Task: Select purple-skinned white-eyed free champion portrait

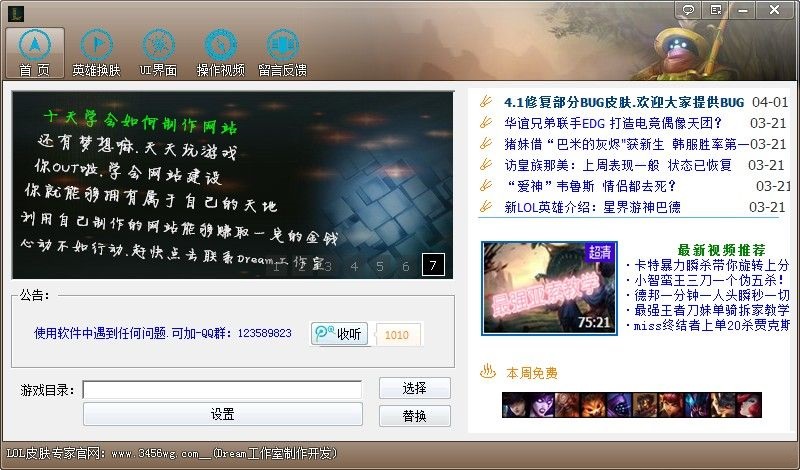Action: (541, 405)
